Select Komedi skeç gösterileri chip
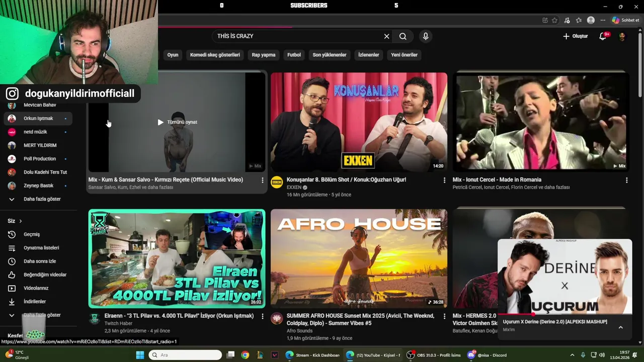This screenshot has height=362, width=644. point(215,55)
